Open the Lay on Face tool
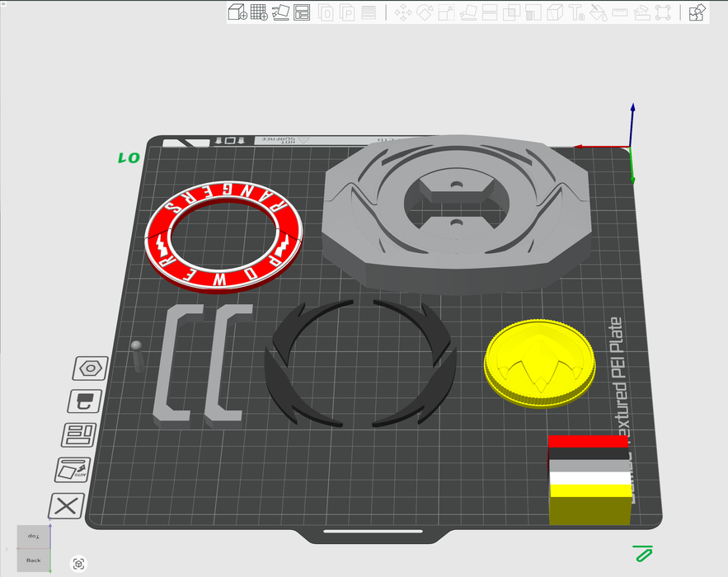This screenshot has height=577, width=728. coord(467,13)
